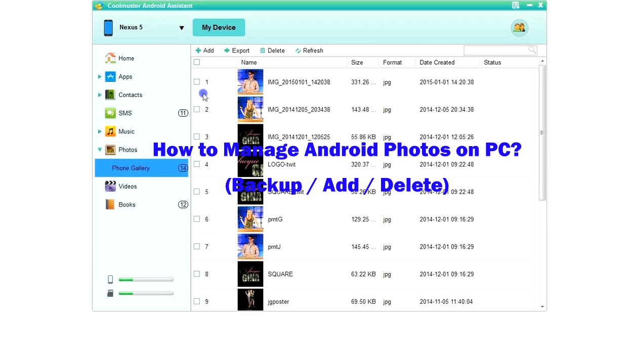The image size is (636, 364).
Task: Check the box for IMG_20150101_142038
Action: (x=197, y=82)
